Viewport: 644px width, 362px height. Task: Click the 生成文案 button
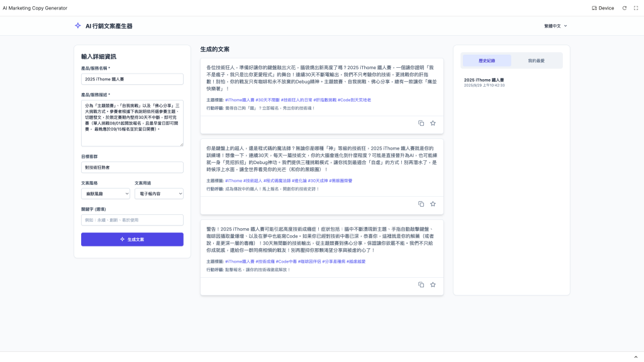pos(132,239)
